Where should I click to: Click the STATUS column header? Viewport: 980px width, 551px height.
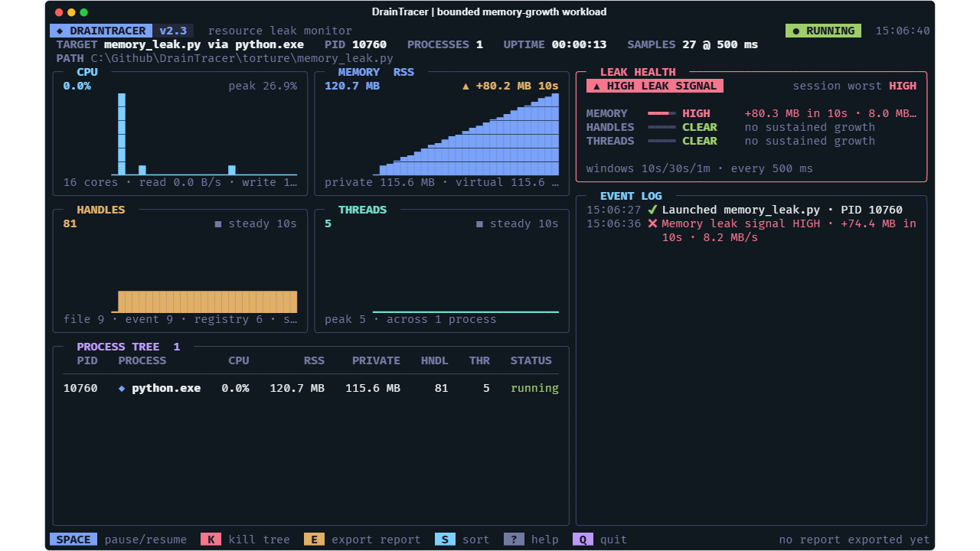tap(531, 360)
